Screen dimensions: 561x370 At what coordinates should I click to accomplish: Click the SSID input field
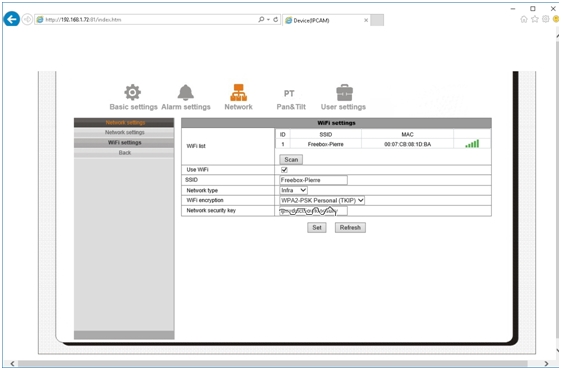313,180
